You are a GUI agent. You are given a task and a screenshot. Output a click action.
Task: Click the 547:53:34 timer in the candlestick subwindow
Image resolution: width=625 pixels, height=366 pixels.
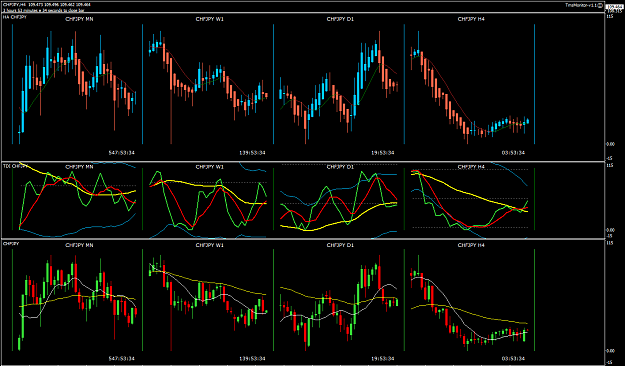tap(122, 358)
